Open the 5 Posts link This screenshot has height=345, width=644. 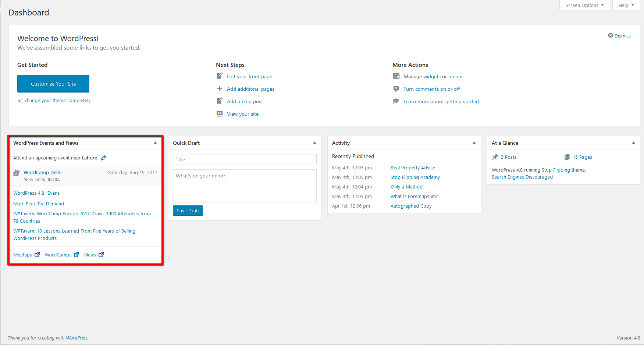[509, 157]
